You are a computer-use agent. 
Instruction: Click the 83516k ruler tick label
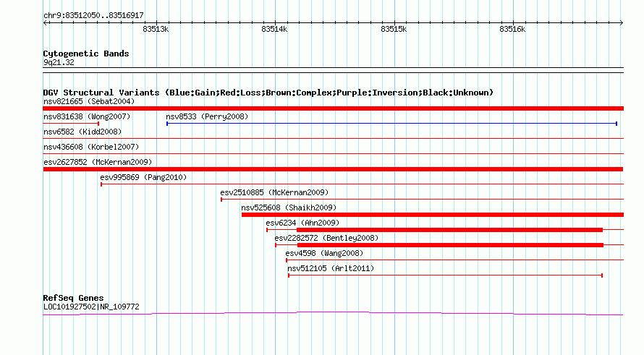512,30
